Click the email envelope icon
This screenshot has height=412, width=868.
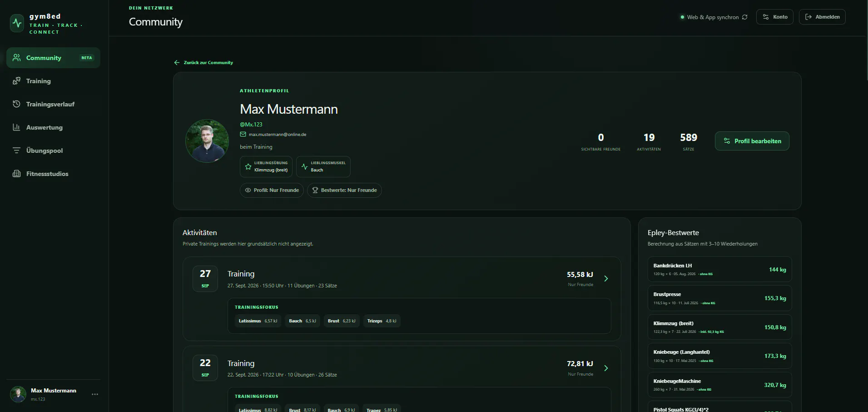[243, 134]
